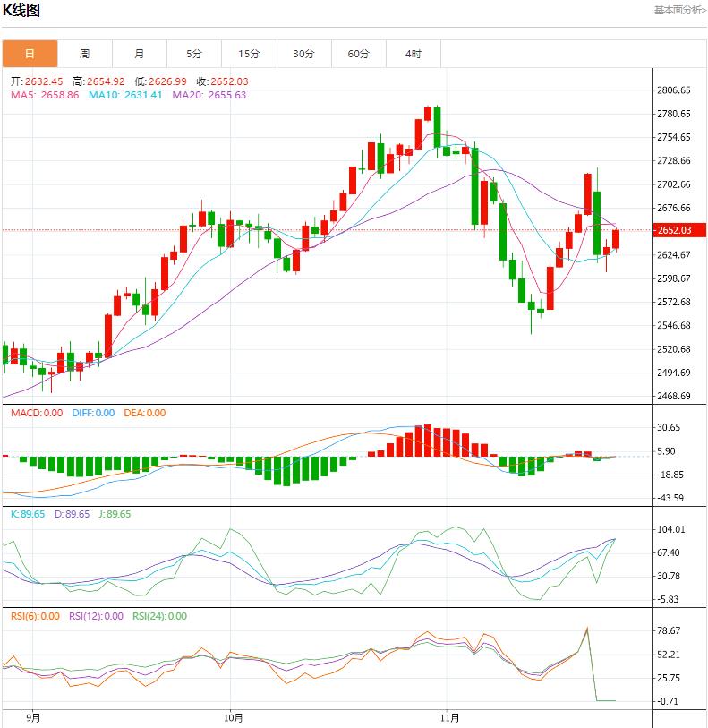
Task: Select the 15分 interval tab
Action: point(250,54)
